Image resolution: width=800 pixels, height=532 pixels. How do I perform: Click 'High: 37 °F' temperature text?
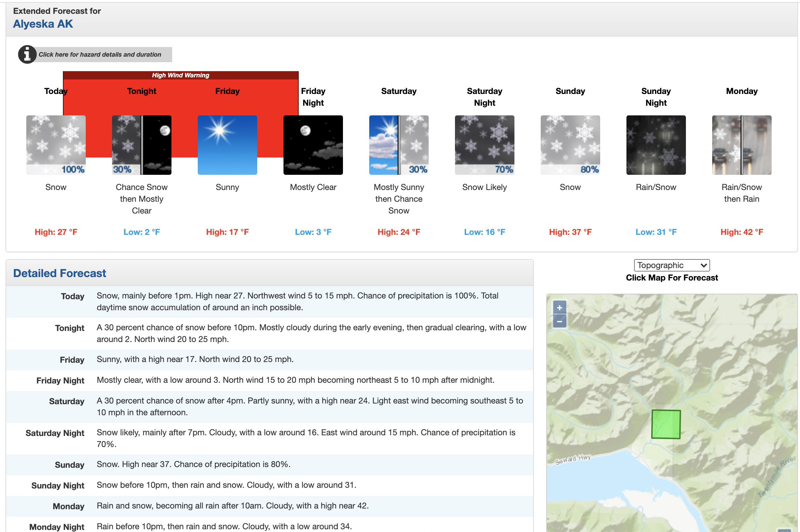click(570, 232)
